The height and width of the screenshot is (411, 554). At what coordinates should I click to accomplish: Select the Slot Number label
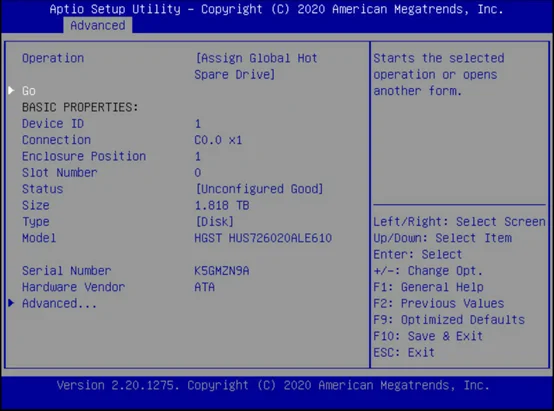tap(60, 172)
